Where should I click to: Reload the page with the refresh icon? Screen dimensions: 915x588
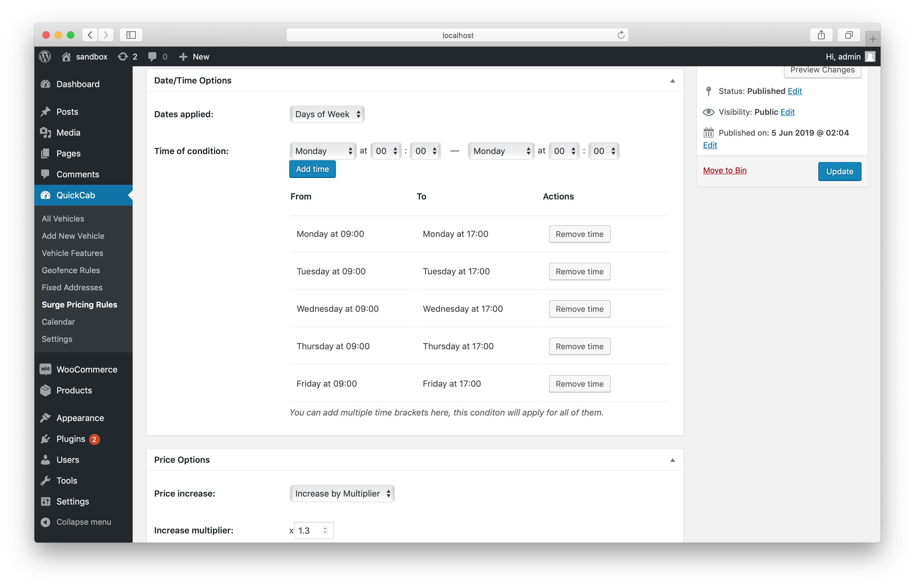tap(621, 35)
